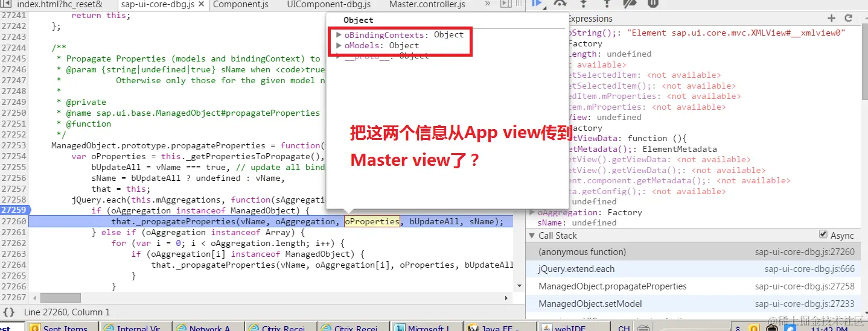Refresh watch expressions
This screenshot has width=868, height=331.
(849, 18)
